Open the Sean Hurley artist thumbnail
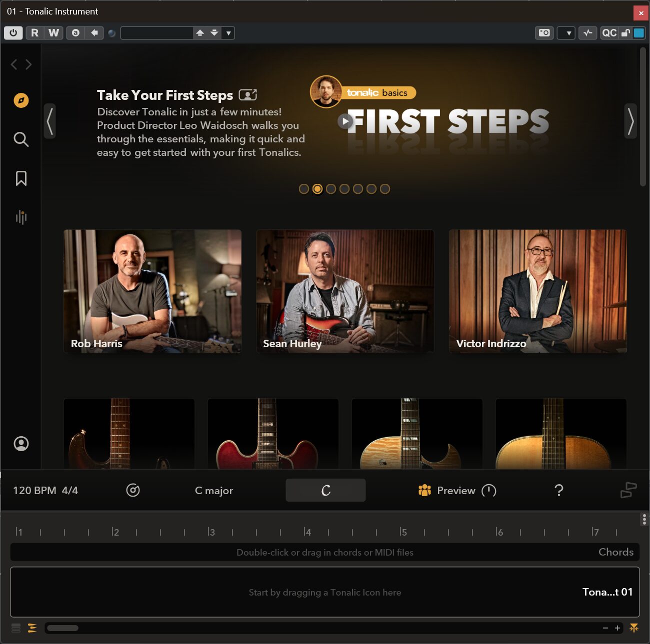The image size is (650, 644). pos(345,291)
